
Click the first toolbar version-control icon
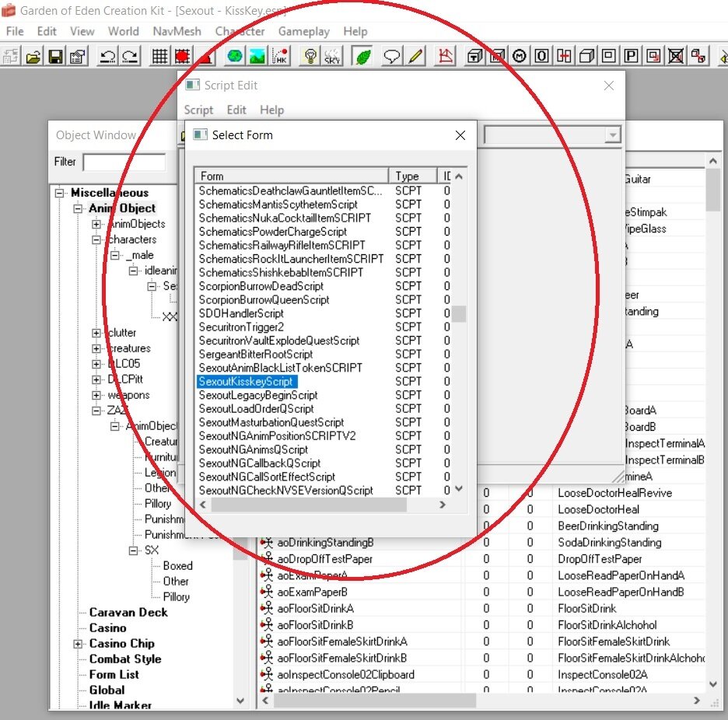click(10, 57)
